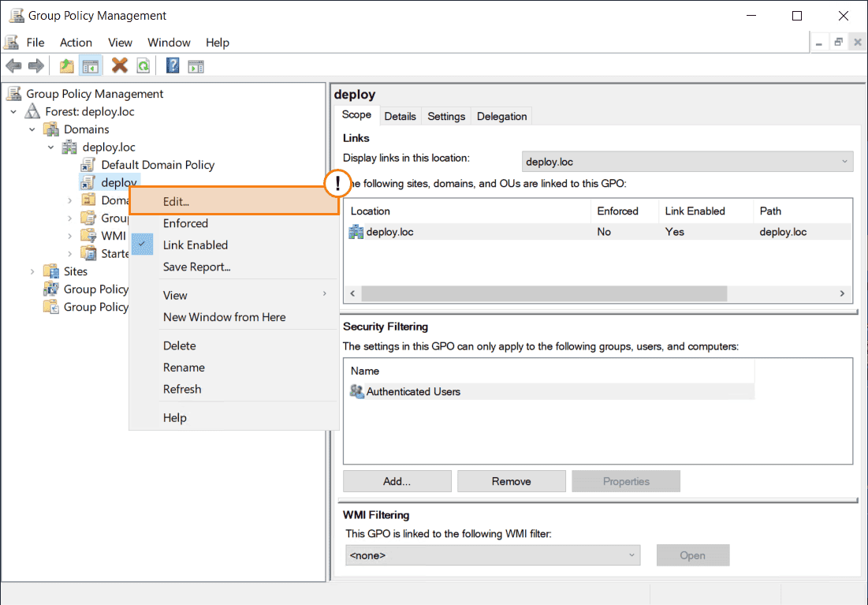Click the Forest triangle icon in tree
The image size is (868, 605).
(x=32, y=111)
